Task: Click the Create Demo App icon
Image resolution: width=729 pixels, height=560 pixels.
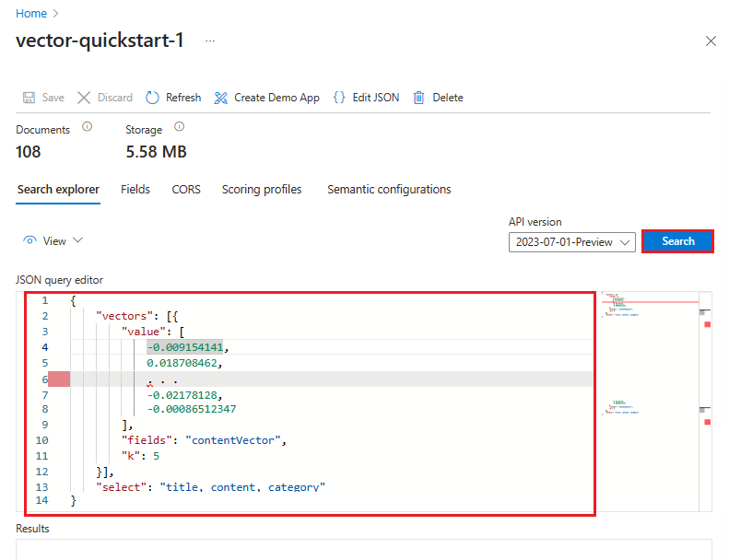Action: coord(221,98)
